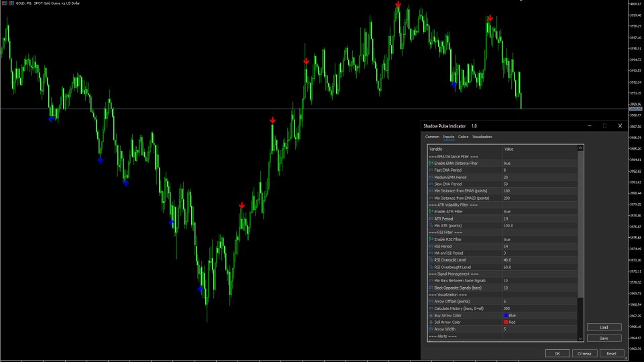Switch to the Common tab

[432, 137]
